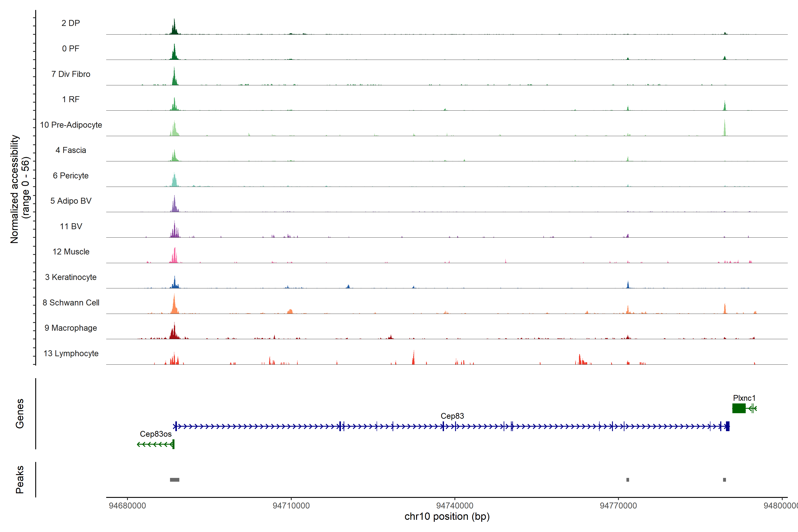Click the rightmost gray peak marker
798x532 pixels.
point(724,480)
